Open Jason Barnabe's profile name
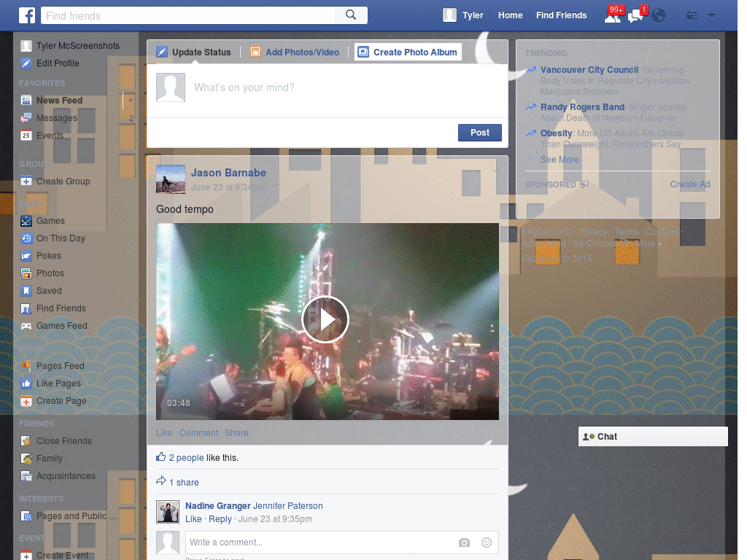This screenshot has height=560, width=747. point(228,173)
